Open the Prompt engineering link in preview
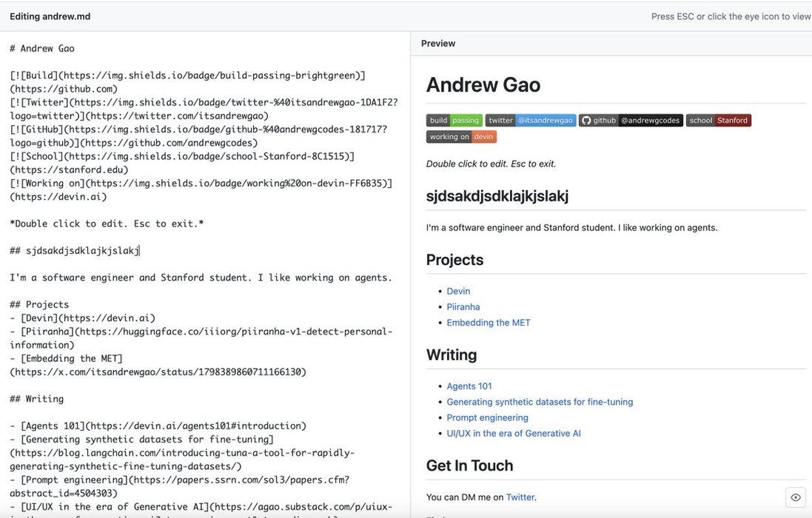The height and width of the screenshot is (518, 812). coord(487,417)
